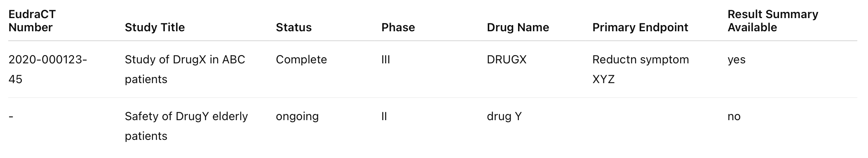
Task: Click the 'Complete' status cell
Action: [x=301, y=60]
